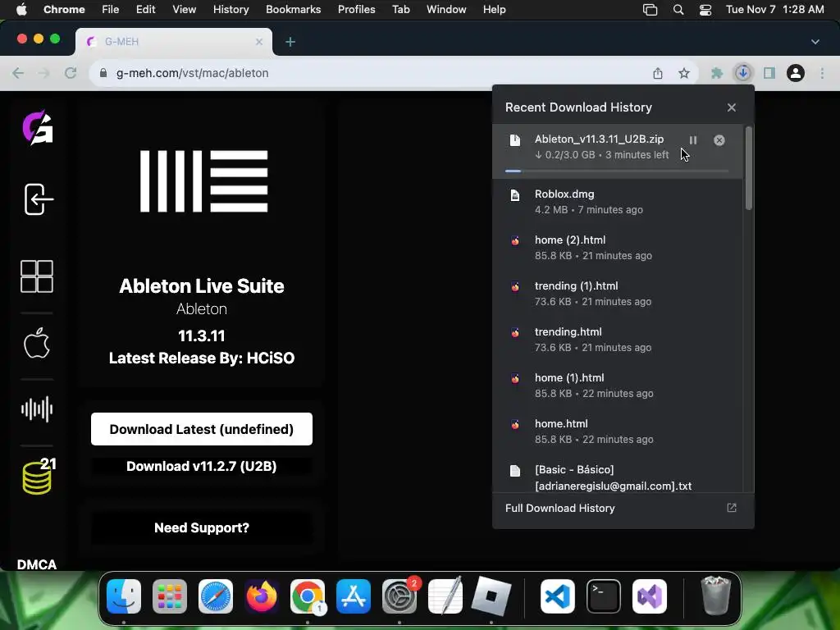Click the Ableton Live logo image
Image resolution: width=840 pixels, height=630 pixels.
coord(203,181)
